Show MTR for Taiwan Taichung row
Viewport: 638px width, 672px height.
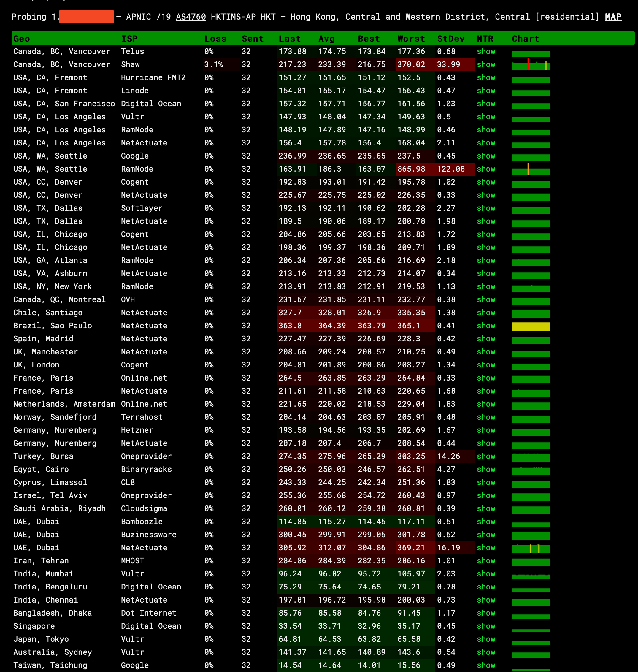(486, 665)
